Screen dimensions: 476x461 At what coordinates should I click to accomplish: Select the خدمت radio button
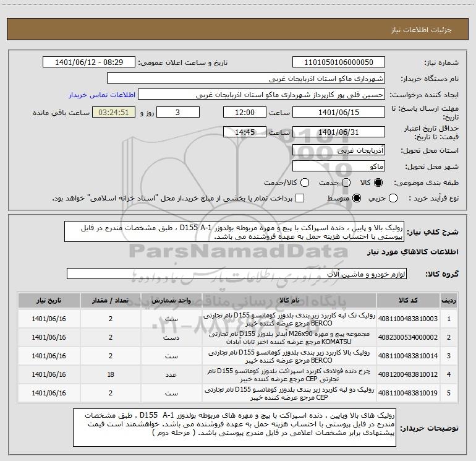(346, 183)
